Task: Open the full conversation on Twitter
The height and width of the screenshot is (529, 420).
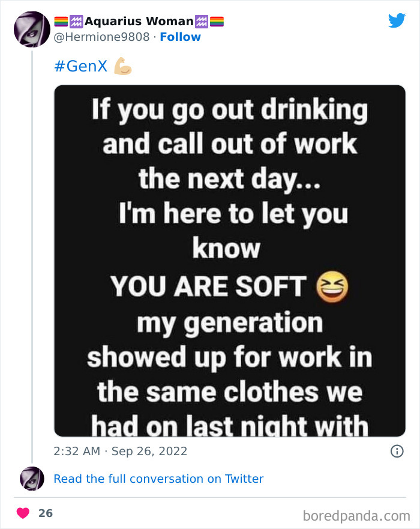Action: click(x=158, y=479)
